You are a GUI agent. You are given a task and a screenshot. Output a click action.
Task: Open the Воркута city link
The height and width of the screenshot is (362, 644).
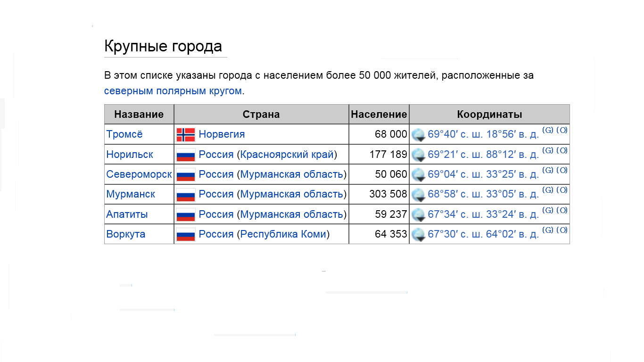(x=126, y=234)
